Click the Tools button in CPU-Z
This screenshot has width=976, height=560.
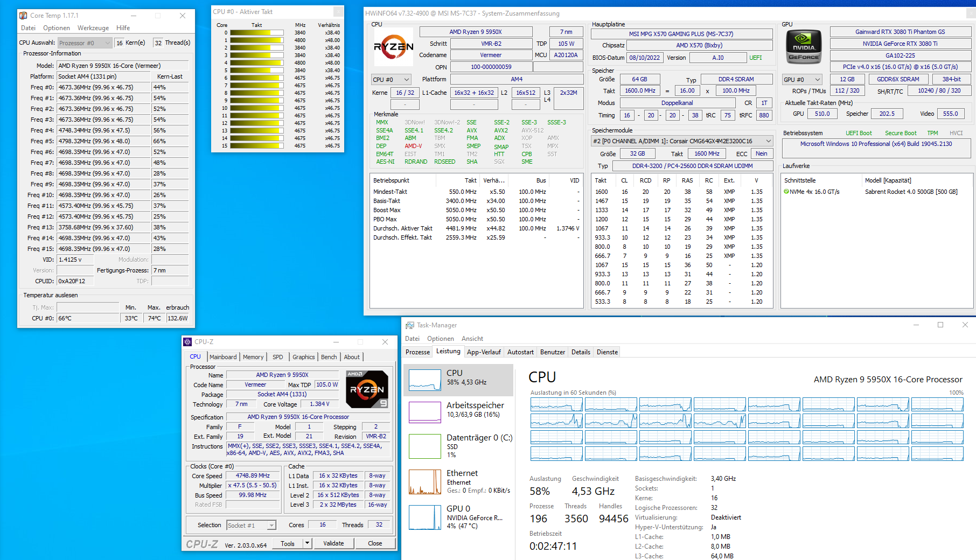click(288, 543)
